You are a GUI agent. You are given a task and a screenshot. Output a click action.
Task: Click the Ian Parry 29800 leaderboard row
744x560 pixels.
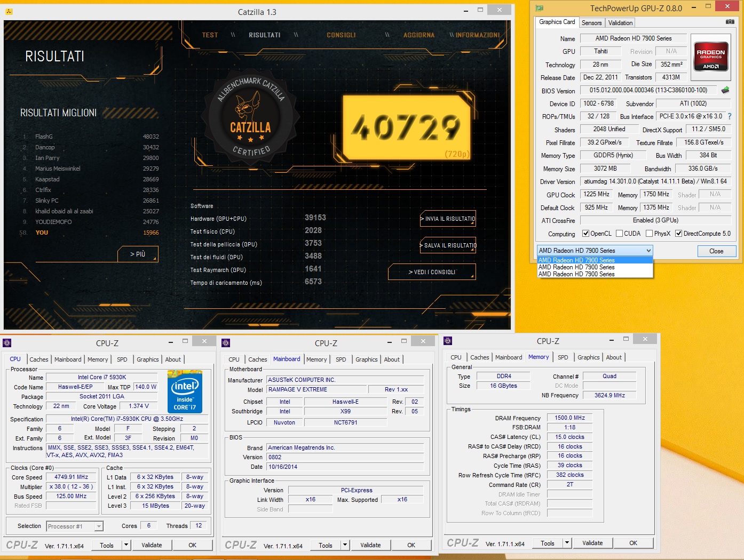point(91,158)
